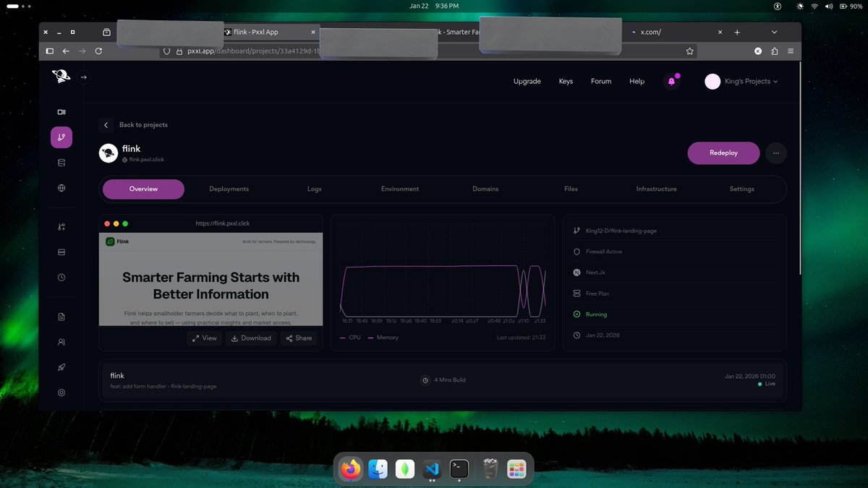Image resolution: width=868 pixels, height=488 pixels.
Task: Open the document icon in the sidebar
Action: pos(61,317)
